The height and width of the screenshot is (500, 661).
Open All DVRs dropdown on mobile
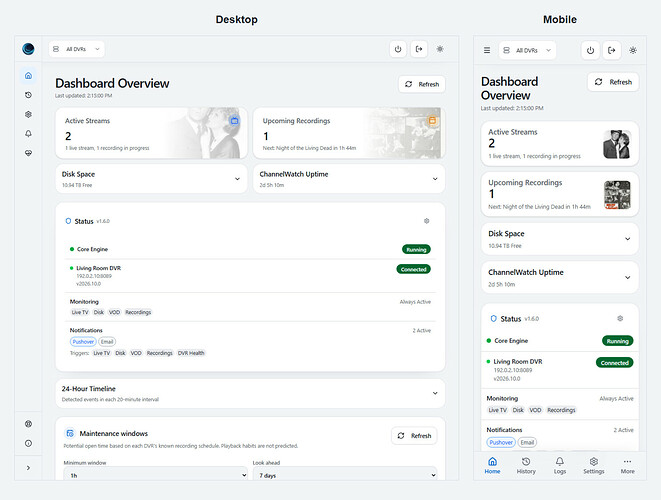pos(527,50)
